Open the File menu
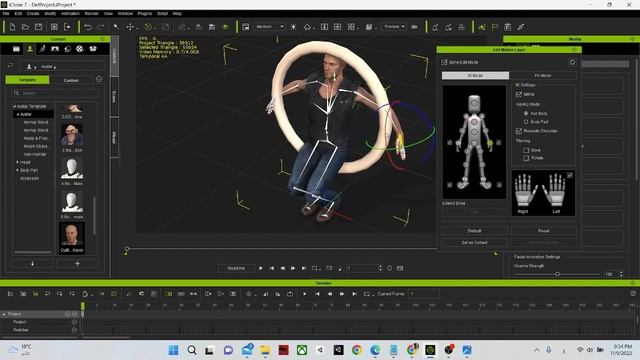Screen dimensions: 640x360 pyautogui.click(x=6, y=13)
